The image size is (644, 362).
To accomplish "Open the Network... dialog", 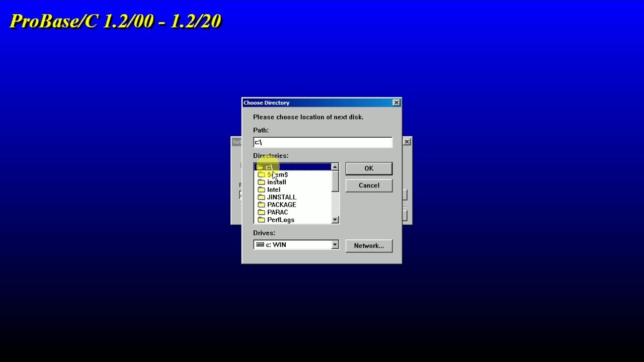I will click(x=369, y=246).
